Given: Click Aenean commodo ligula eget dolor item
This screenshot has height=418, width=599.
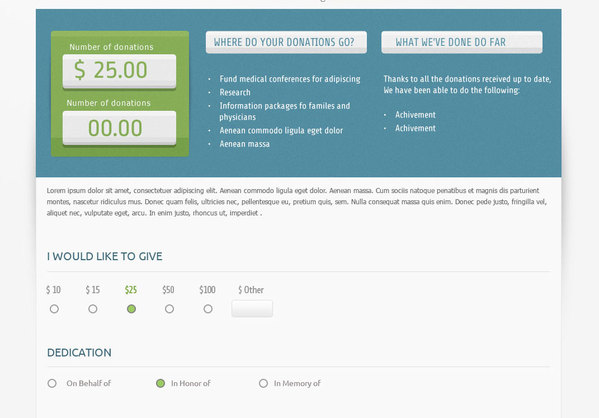Looking at the screenshot, I should pyautogui.click(x=281, y=131).
